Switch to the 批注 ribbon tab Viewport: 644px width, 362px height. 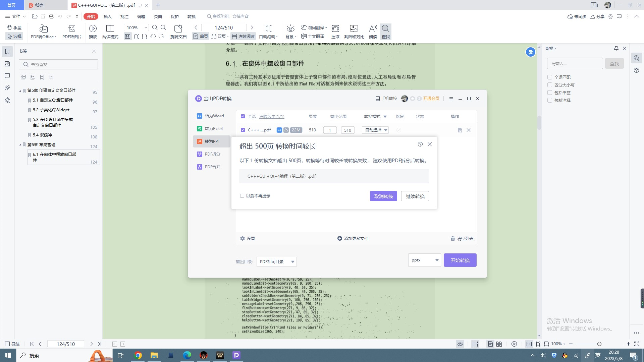(x=124, y=16)
